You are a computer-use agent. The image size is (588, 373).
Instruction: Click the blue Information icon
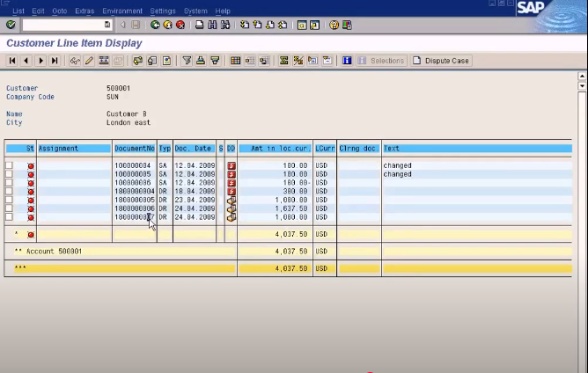click(x=347, y=61)
